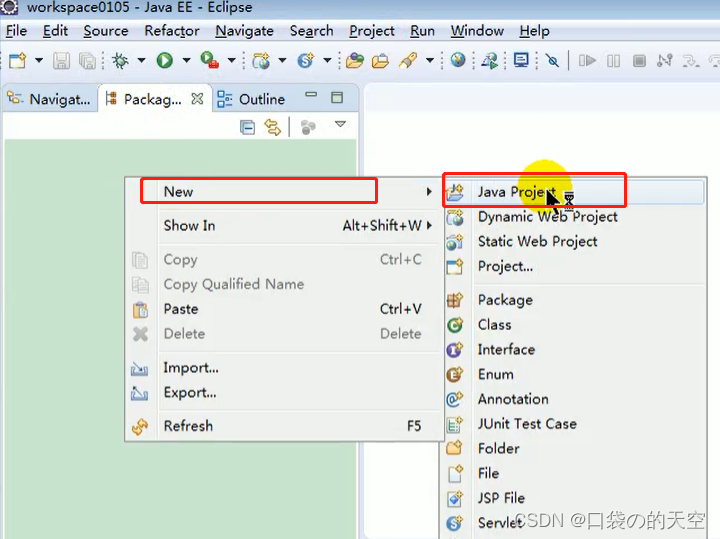Click the Open Task folder icon
720x539 pixels.
point(380,61)
